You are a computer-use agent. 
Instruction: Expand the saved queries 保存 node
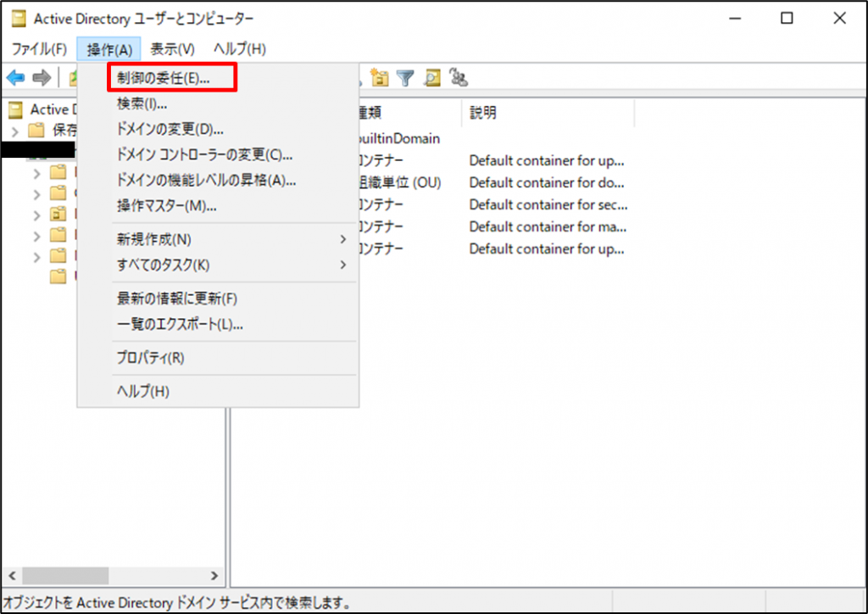click(15, 131)
